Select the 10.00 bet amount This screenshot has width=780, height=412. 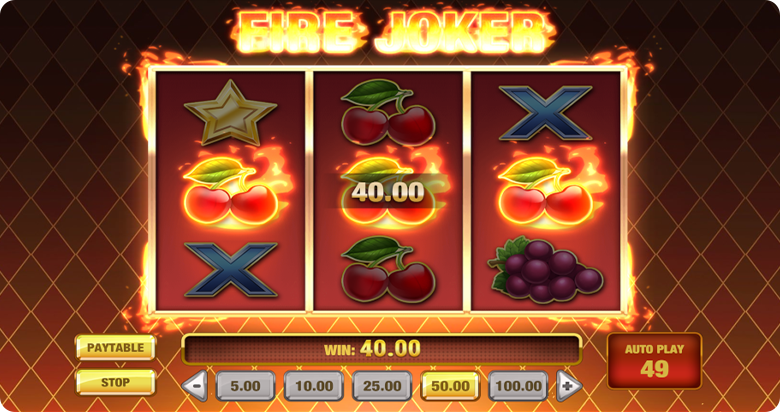click(x=314, y=386)
